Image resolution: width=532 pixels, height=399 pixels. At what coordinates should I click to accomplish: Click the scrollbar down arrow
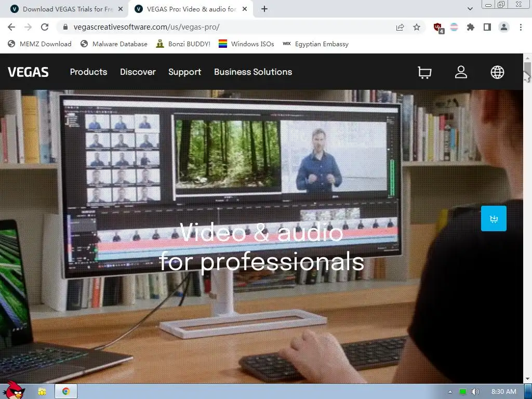(527, 379)
